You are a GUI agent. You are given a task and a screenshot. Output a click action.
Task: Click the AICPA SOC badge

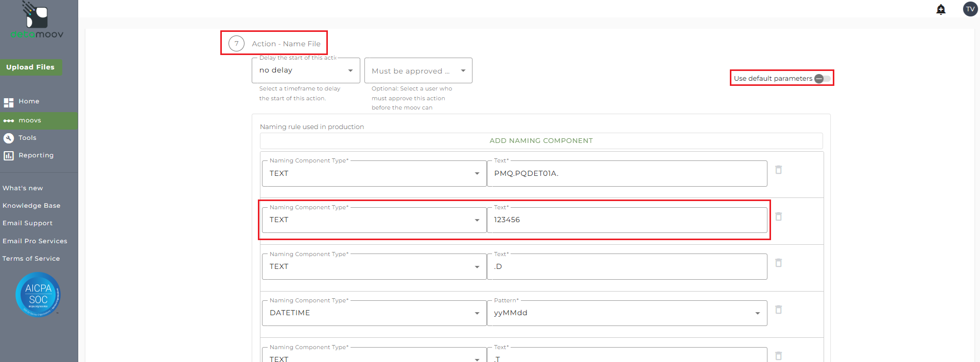point(38,294)
